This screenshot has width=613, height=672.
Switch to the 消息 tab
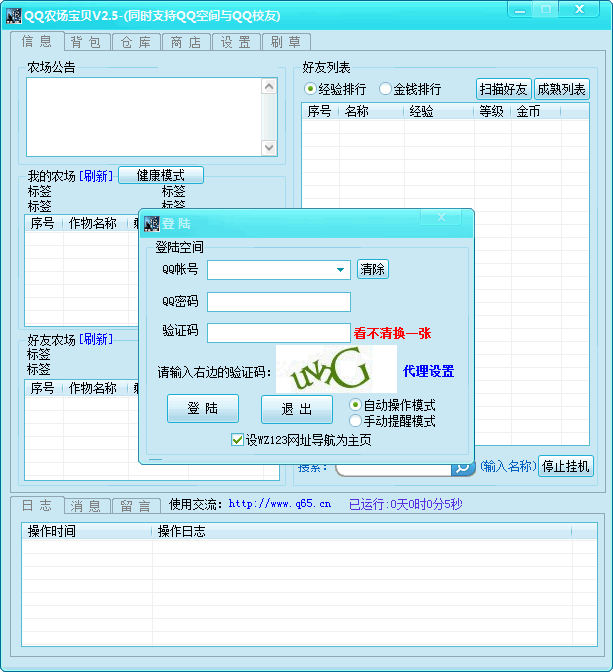click(86, 506)
